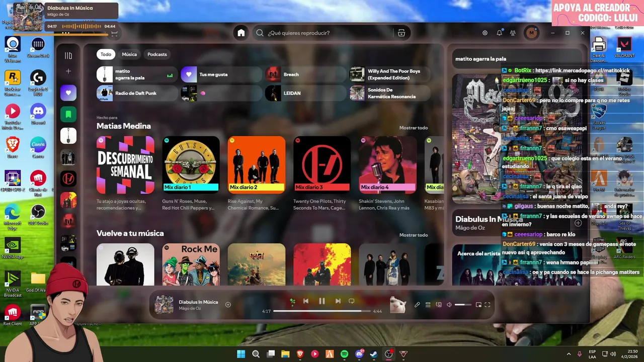Pause the current song
644x362 pixels.
[x=322, y=301]
